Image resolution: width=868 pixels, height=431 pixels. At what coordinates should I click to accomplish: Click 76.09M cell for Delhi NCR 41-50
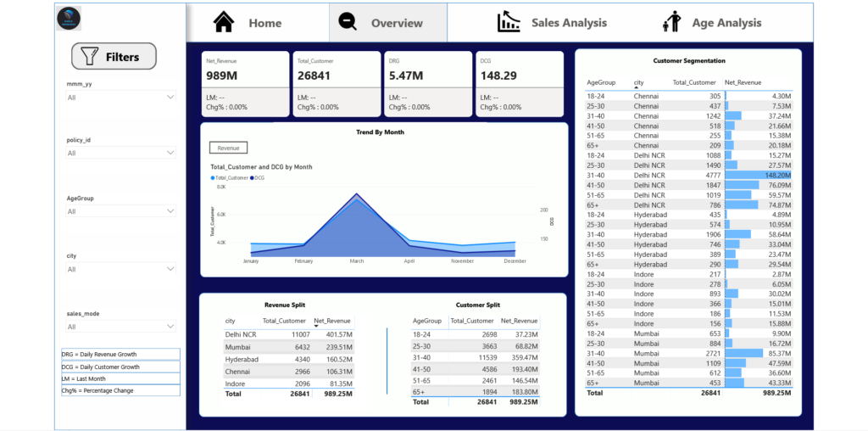[759, 185]
